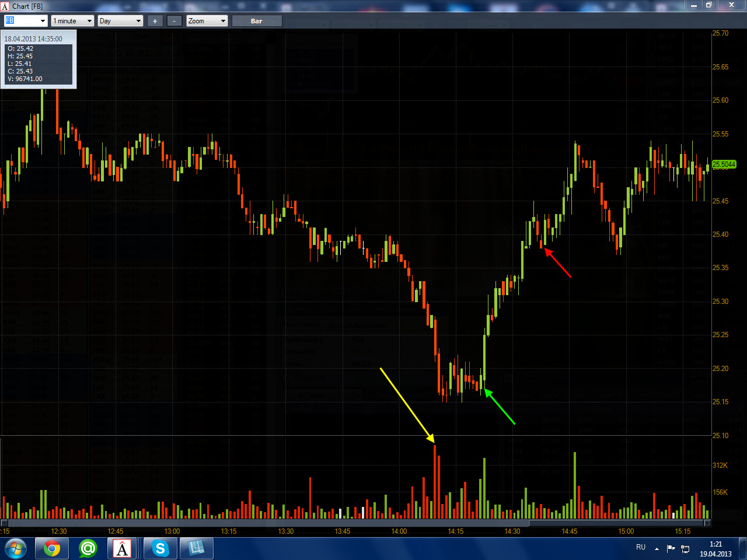747x560 pixels.
Task: Switch to the red A trading app
Action: pos(122,549)
